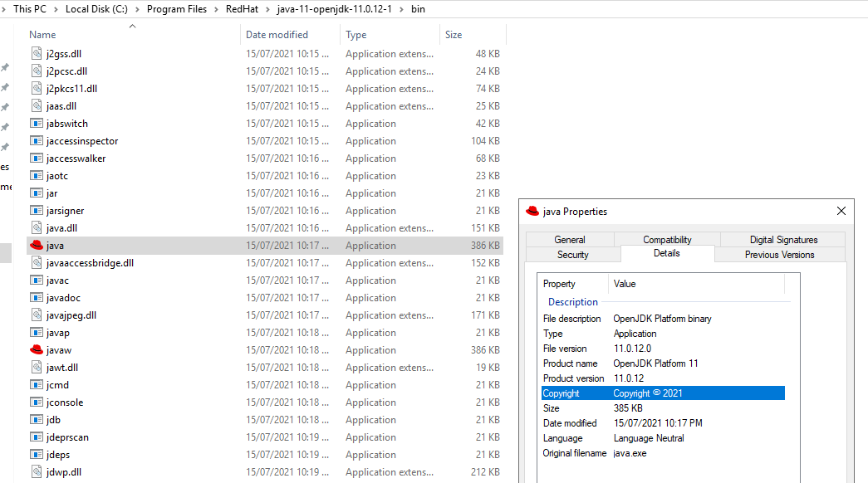The width and height of the screenshot is (868, 483).
Task: Click the javaaccessbridge.dll file icon
Action: pyautogui.click(x=37, y=263)
